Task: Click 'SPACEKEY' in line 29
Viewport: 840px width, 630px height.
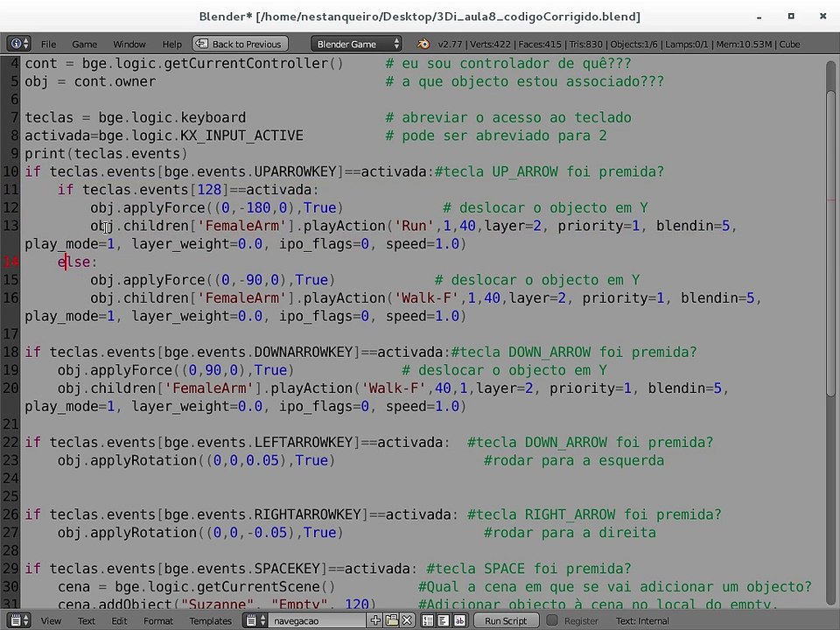Action: click(287, 569)
